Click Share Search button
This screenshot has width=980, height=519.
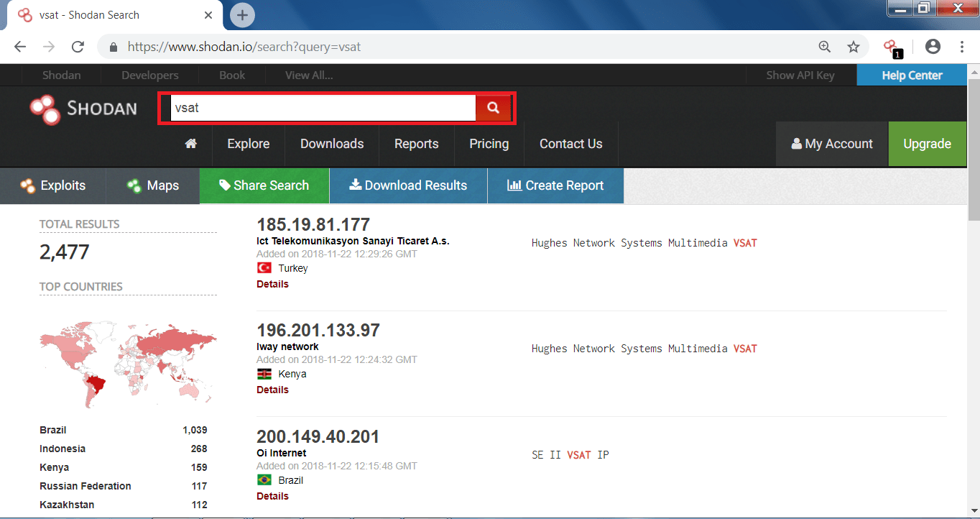[264, 185]
